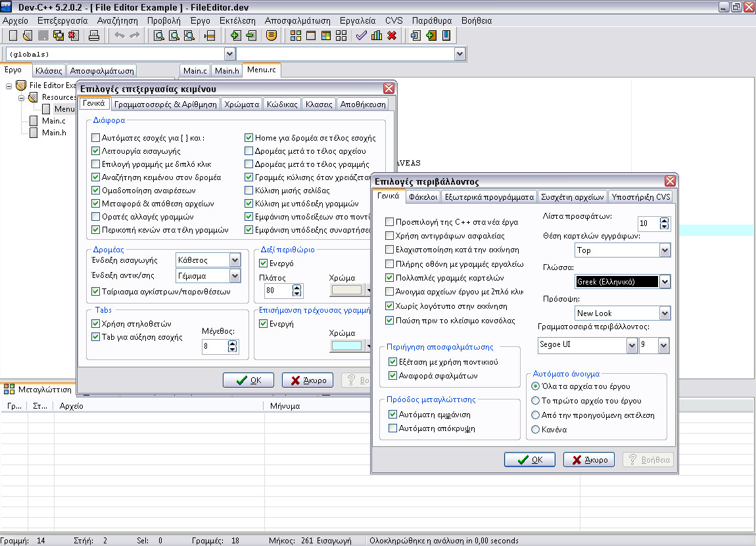The image size is (756, 546).
Task: Open 'Θέση καρτελών εγγράφων' Top dropdown
Action: click(665, 250)
